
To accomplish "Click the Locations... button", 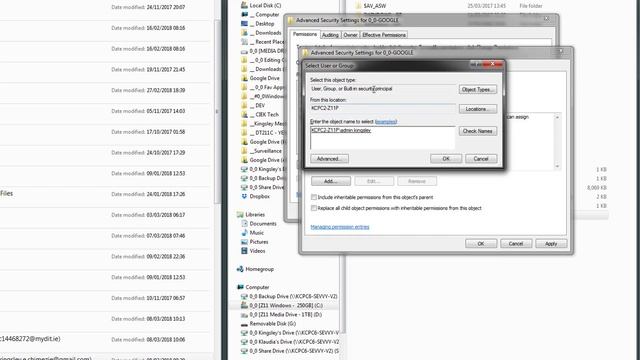I will pos(478,109).
